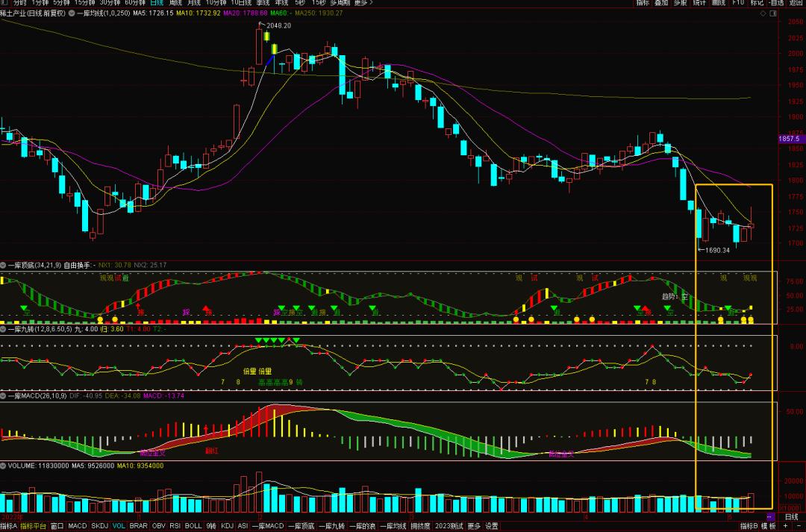The image size is (806, 532).
Task: Click the purple zoom button at bottom-right
Action: pos(770,516)
